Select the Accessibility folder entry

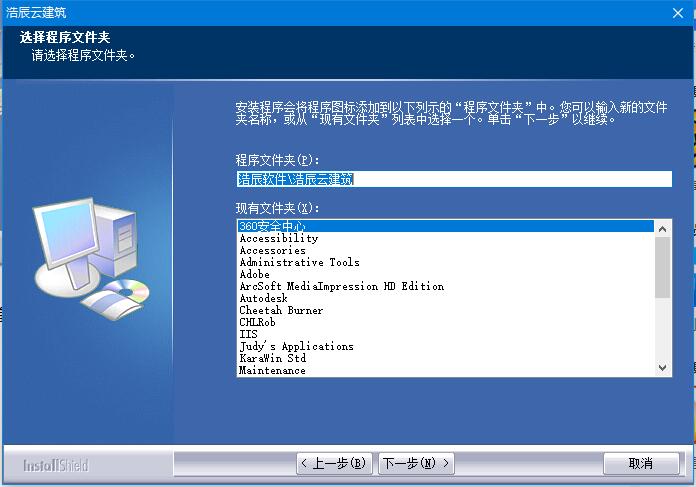pyautogui.click(x=278, y=238)
